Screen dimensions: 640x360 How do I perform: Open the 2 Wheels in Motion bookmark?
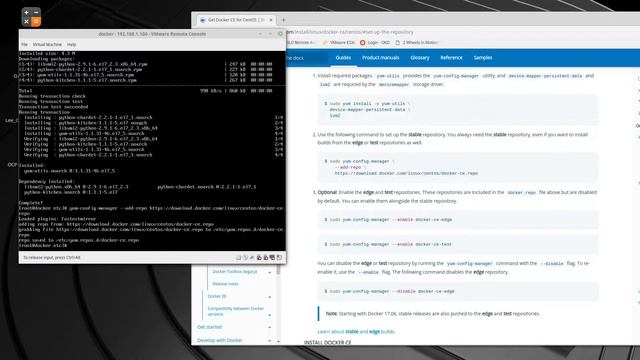pyautogui.click(x=416, y=42)
